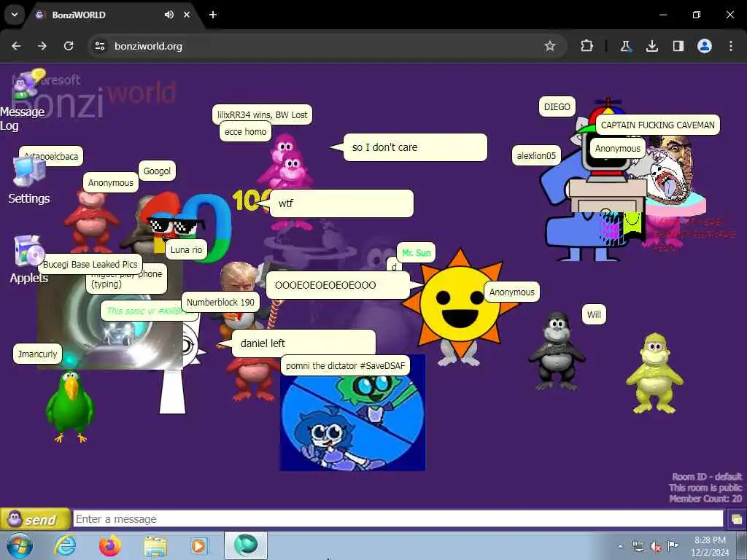The width and height of the screenshot is (747, 560).
Task: Click the Googol name tag
Action: click(x=157, y=171)
